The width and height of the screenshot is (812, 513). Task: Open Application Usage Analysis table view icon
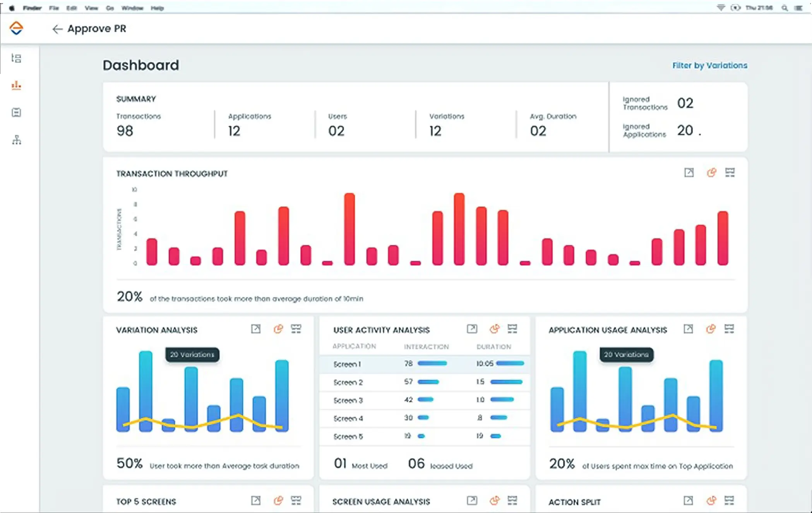[x=729, y=329]
